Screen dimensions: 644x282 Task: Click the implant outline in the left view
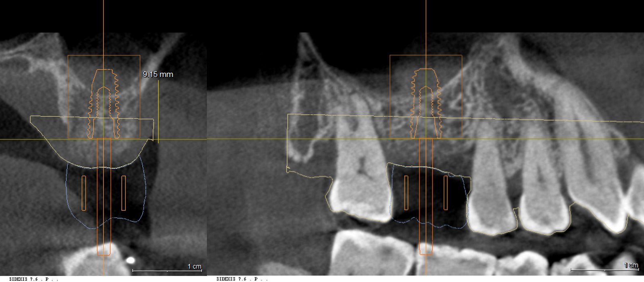[x=104, y=104]
